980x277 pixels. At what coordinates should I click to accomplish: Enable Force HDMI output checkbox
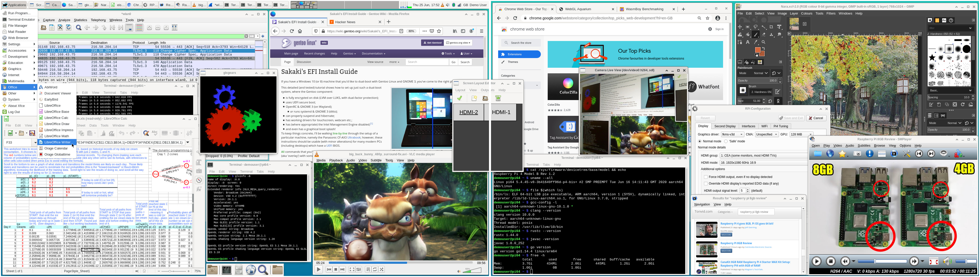tap(706, 177)
